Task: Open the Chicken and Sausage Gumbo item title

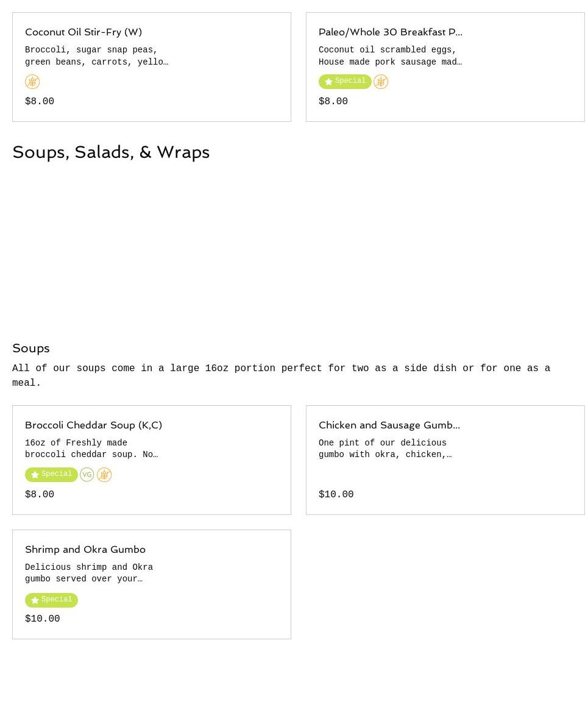Action: 389,425
